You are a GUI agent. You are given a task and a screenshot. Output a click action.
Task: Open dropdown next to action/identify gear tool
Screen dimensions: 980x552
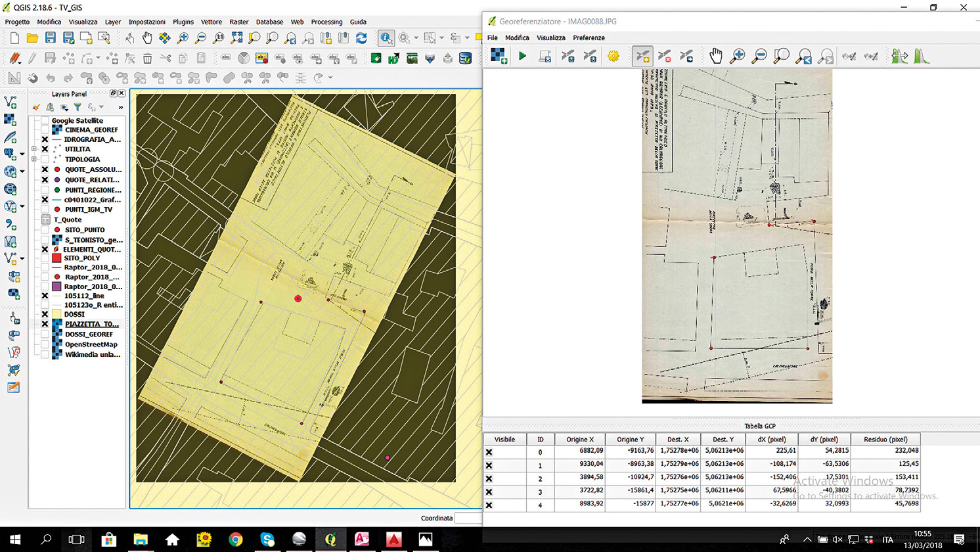[415, 39]
